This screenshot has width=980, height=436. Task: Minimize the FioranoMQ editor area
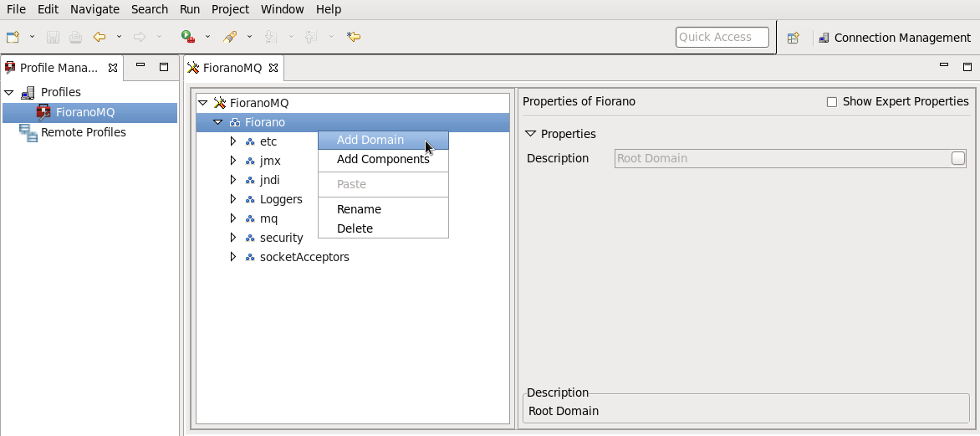pyautogui.click(x=944, y=65)
